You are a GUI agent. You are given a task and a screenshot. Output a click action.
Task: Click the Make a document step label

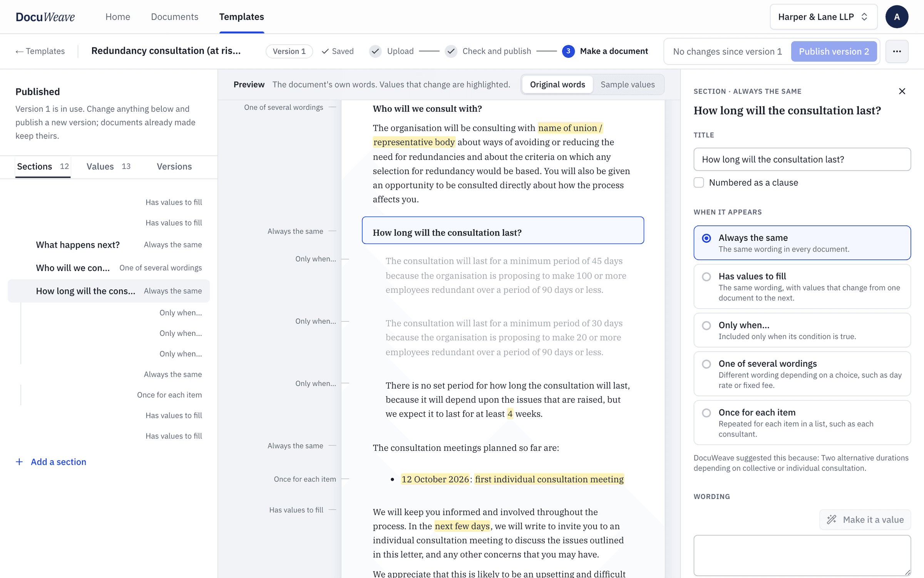click(x=614, y=51)
